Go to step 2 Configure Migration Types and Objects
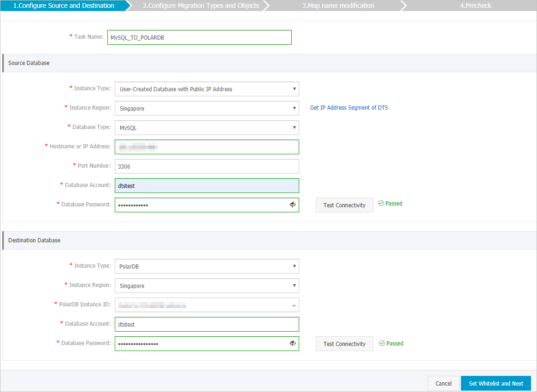 [201, 6]
